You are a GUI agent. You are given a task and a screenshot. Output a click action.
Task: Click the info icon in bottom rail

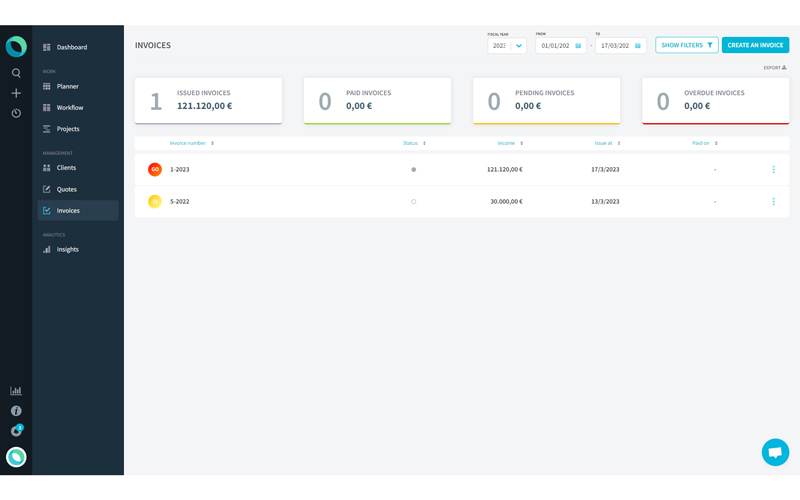pyautogui.click(x=16, y=411)
